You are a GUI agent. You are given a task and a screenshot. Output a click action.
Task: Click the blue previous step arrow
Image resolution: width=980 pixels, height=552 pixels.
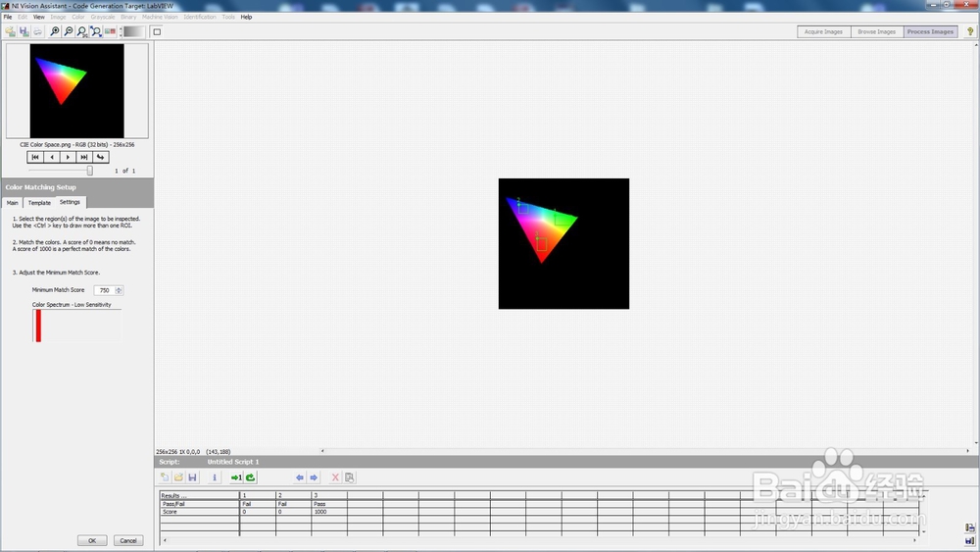tap(299, 477)
